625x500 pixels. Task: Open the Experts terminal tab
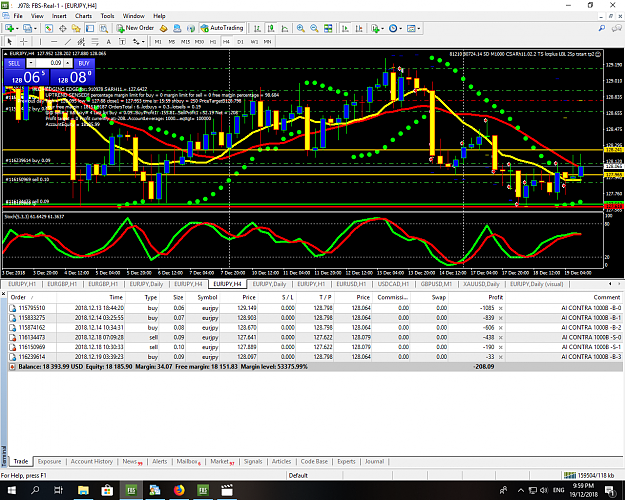(x=346, y=461)
